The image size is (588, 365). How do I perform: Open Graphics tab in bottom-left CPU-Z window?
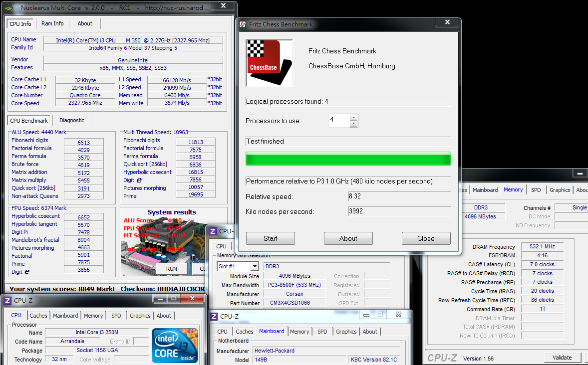[140, 316]
